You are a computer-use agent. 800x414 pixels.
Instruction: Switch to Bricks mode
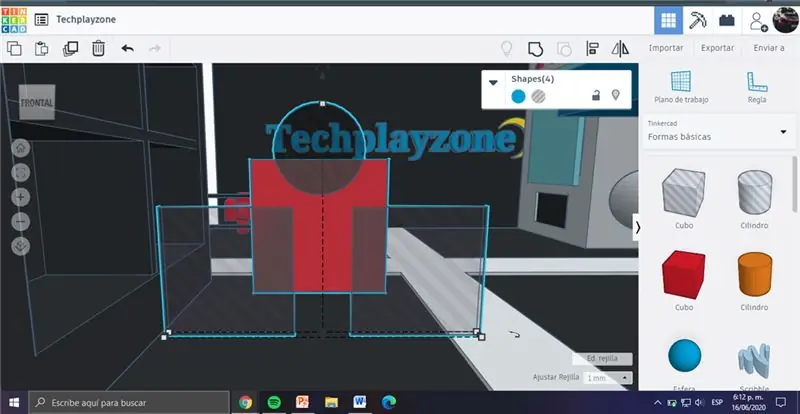click(x=727, y=20)
